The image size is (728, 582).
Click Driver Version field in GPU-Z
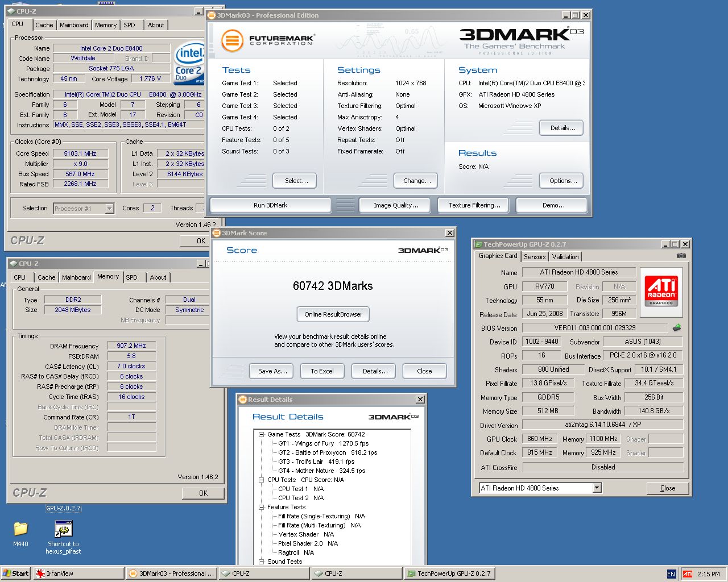pos(603,425)
